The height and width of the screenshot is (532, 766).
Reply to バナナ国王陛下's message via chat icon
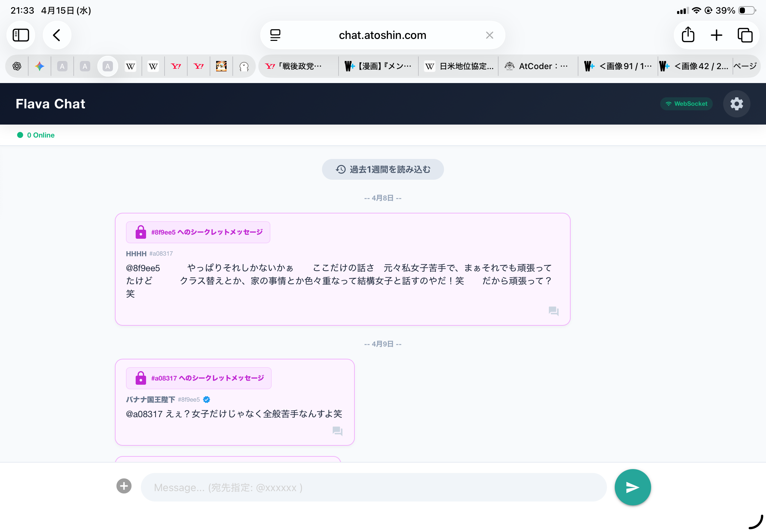tap(337, 431)
